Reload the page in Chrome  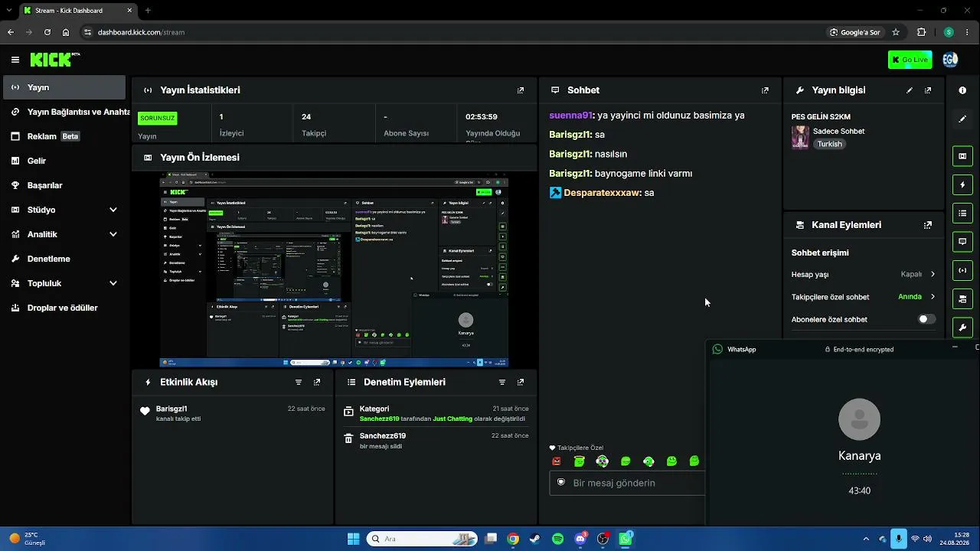pyautogui.click(x=47, y=32)
